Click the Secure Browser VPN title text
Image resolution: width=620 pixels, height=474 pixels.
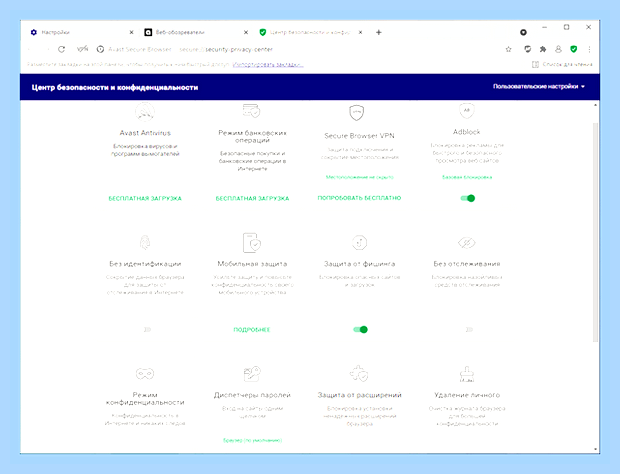(359, 136)
